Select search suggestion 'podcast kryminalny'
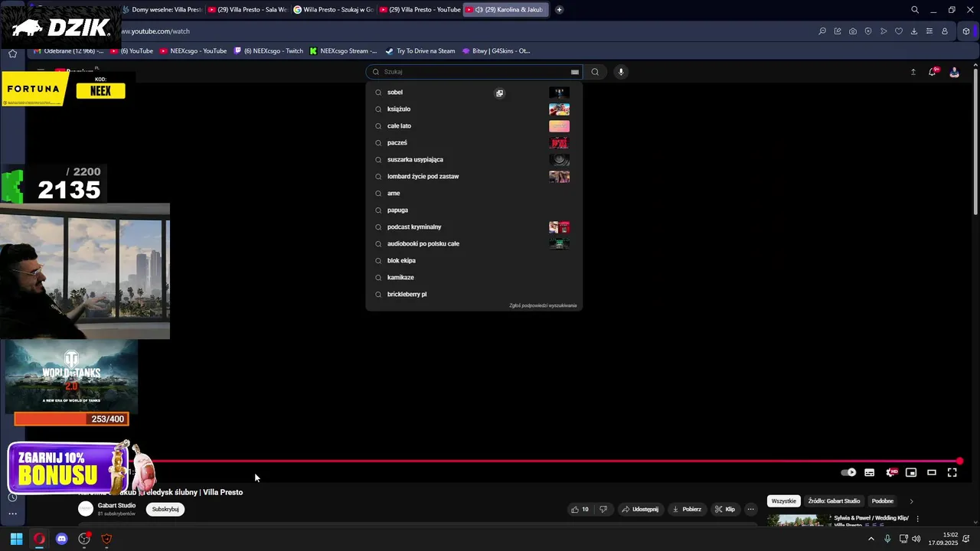This screenshot has height=551, width=980. point(474,227)
